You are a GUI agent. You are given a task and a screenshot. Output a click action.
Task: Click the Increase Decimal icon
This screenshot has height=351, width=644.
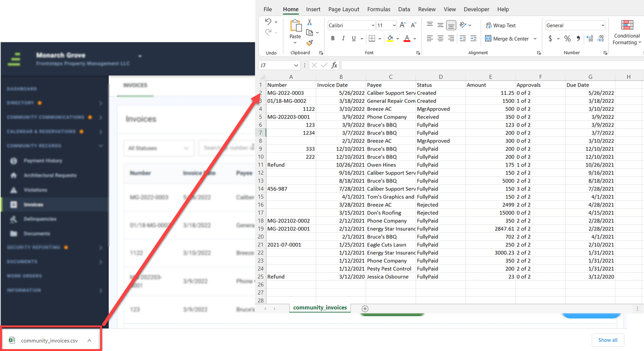tap(590, 39)
